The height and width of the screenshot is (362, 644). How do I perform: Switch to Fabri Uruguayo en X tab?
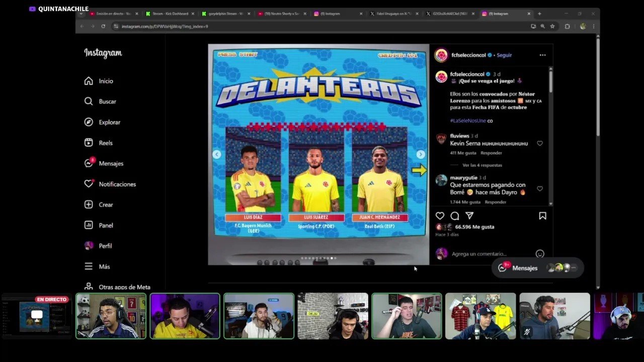(393, 14)
